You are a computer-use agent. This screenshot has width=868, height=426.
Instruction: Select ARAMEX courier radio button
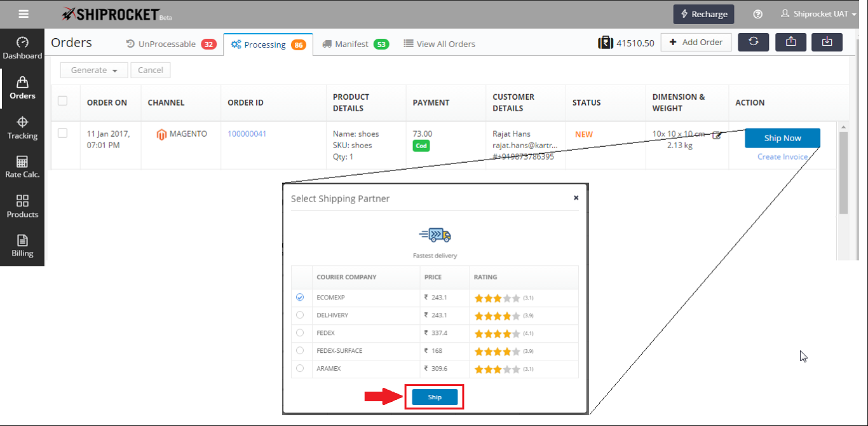click(300, 368)
